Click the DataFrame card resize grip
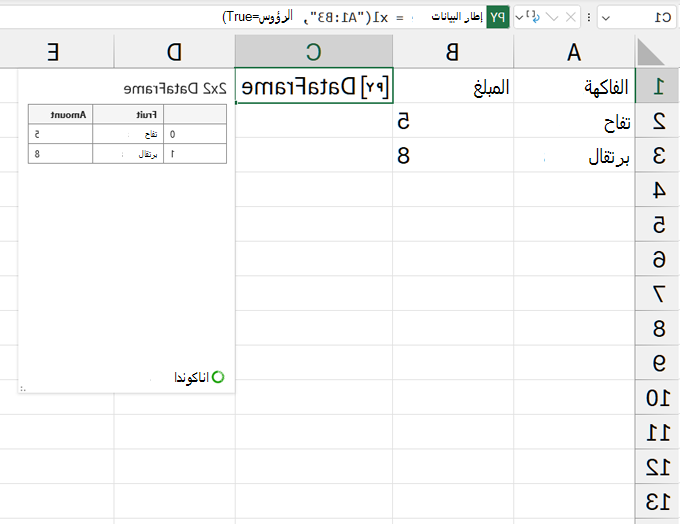Image resolution: width=680 pixels, height=524 pixels. 23,389
